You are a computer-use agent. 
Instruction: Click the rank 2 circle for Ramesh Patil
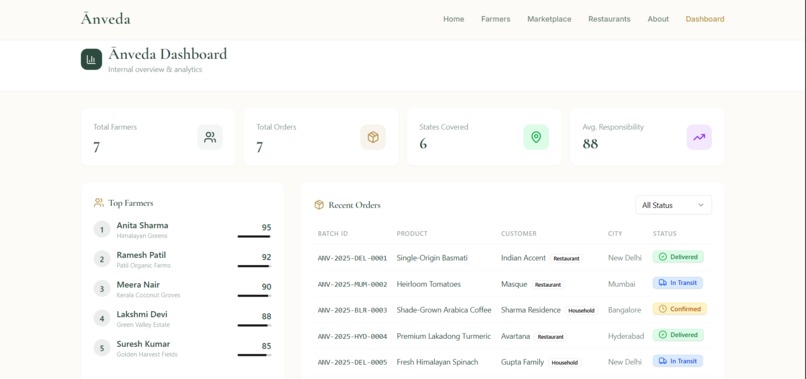pos(102,259)
